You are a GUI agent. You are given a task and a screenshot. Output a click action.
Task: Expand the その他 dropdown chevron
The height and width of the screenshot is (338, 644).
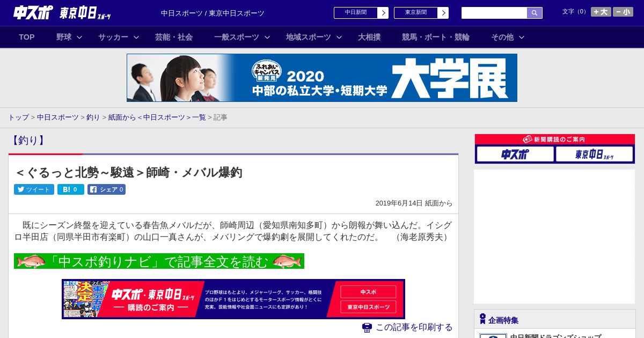(x=522, y=37)
